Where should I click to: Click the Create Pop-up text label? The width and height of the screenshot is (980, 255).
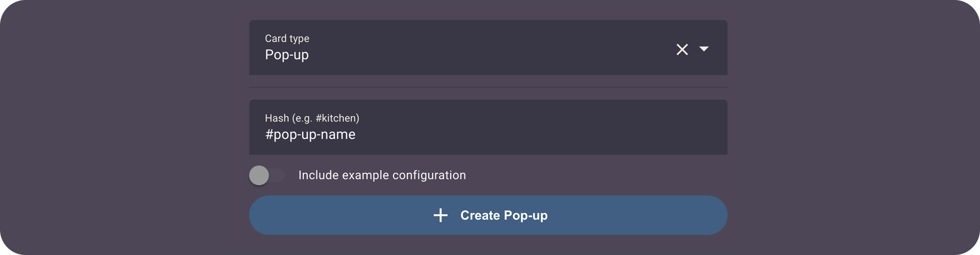tap(504, 215)
